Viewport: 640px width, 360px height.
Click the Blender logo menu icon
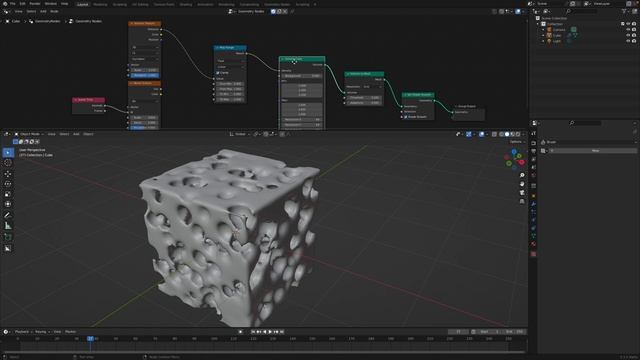pyautogui.click(x=4, y=4)
